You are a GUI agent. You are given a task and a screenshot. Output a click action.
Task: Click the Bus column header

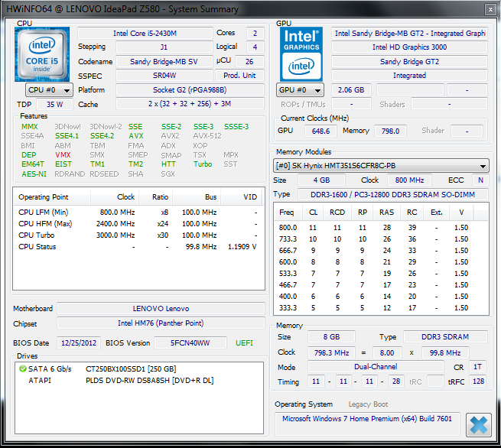197,197
